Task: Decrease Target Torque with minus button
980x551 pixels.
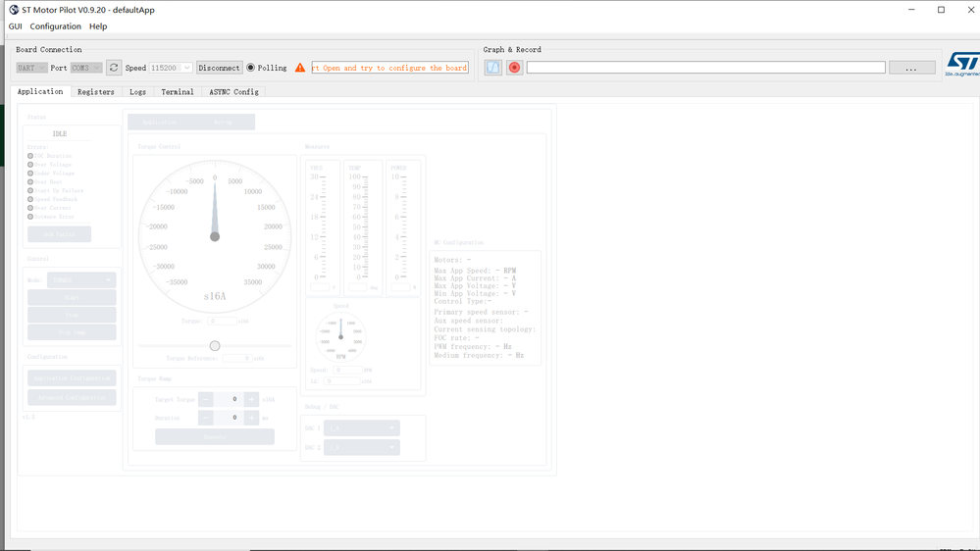Action: 206,399
